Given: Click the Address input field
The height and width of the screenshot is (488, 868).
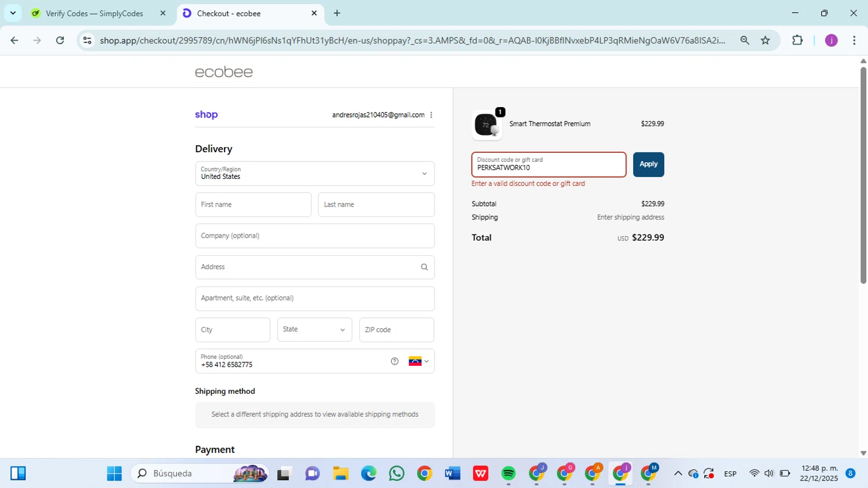Looking at the screenshot, I should pyautogui.click(x=315, y=267).
